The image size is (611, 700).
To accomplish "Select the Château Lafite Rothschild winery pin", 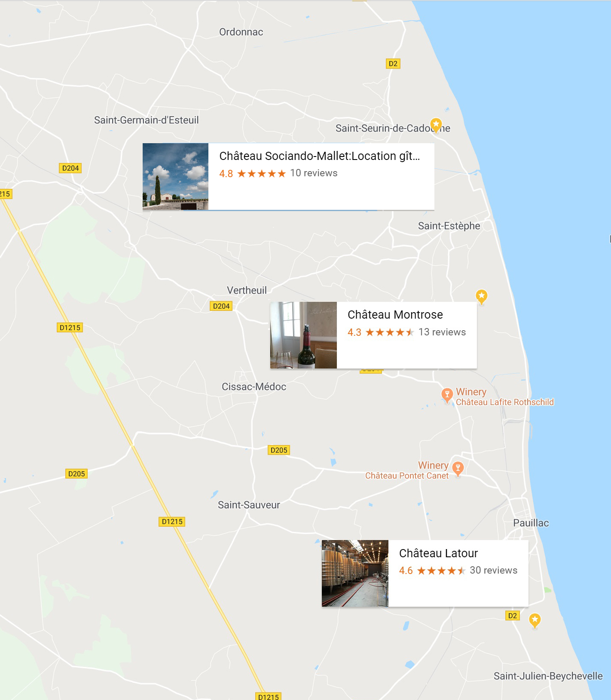I will coord(447,395).
